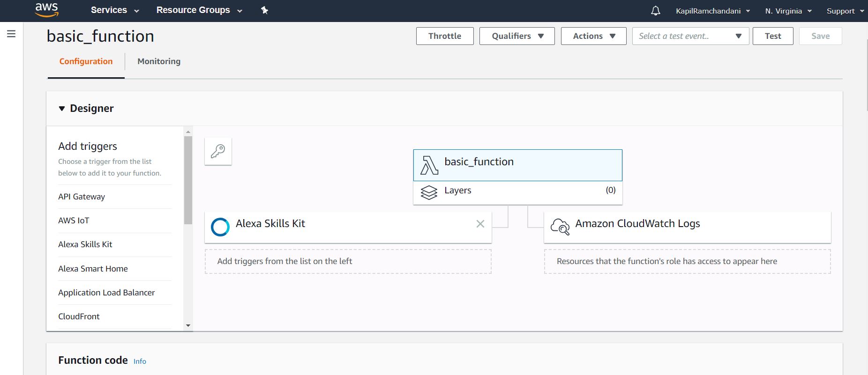
Task: Click the CloudWatch Logs cloud icon
Action: 560,227
